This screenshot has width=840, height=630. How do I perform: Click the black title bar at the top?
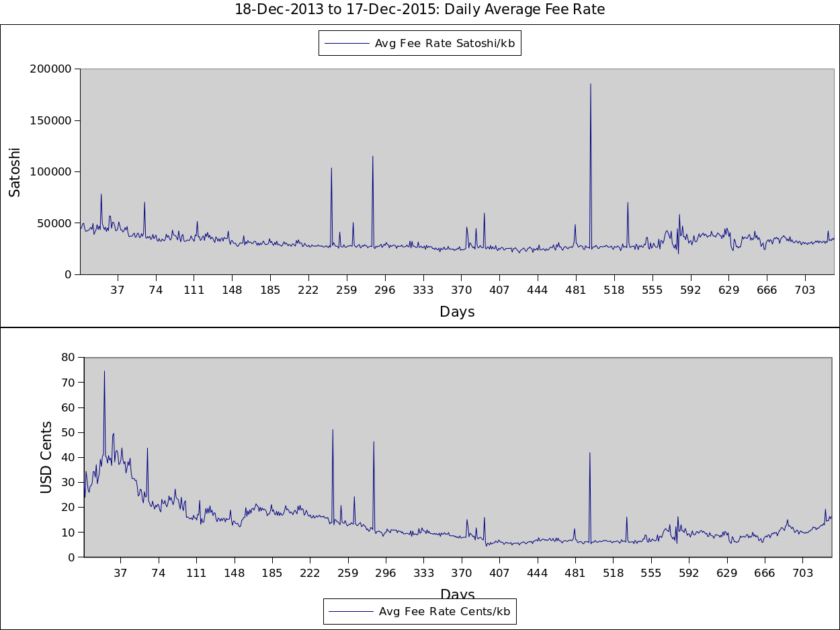(x=420, y=12)
